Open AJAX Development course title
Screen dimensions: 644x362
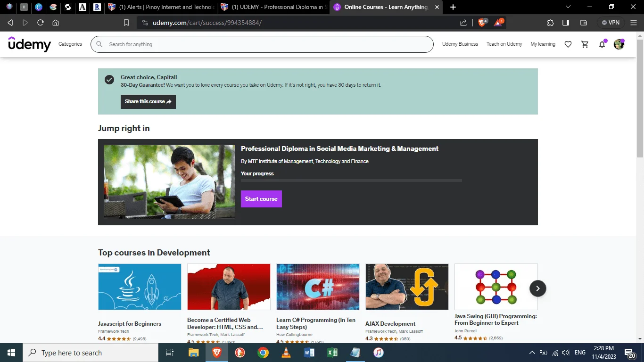click(x=390, y=324)
